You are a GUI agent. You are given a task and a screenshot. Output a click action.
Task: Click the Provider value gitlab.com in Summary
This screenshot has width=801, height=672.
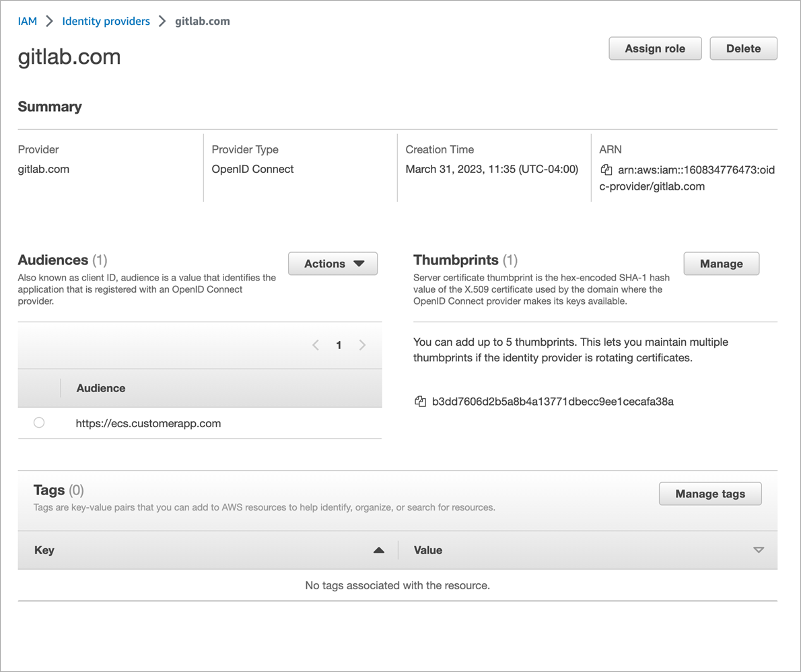pyautogui.click(x=44, y=169)
